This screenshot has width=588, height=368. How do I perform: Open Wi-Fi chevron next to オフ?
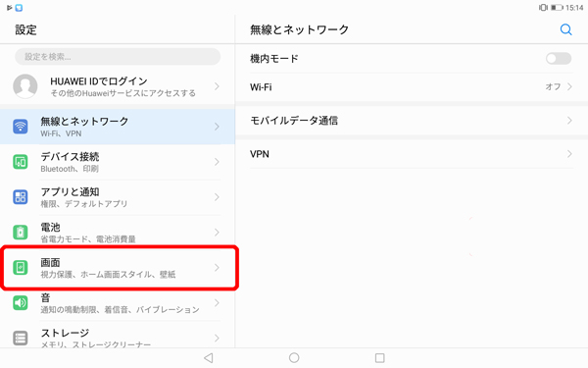point(569,86)
